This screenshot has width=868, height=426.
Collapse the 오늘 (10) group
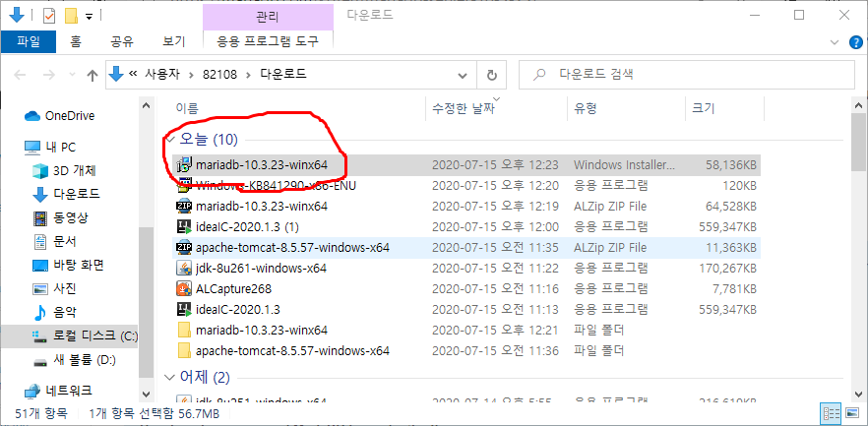click(x=171, y=140)
